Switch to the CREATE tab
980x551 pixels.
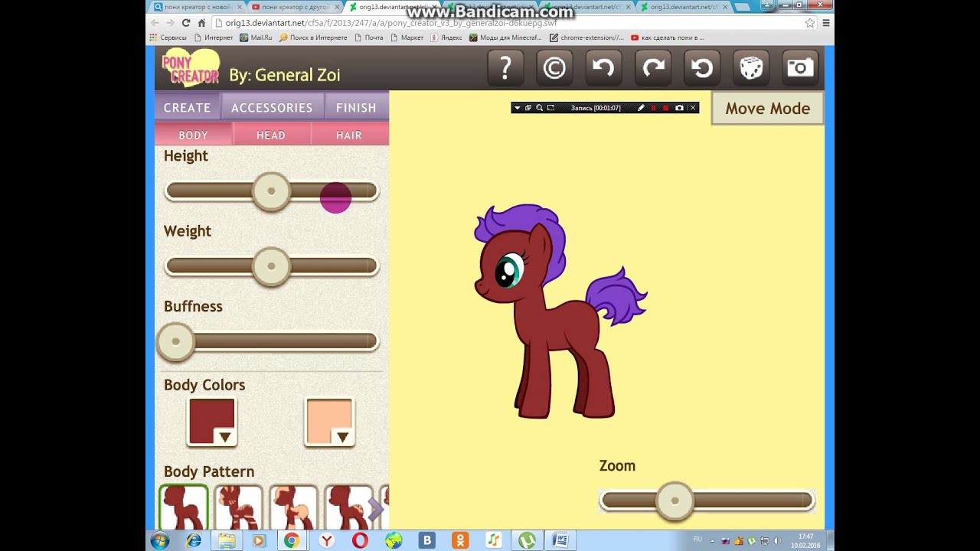coord(188,108)
